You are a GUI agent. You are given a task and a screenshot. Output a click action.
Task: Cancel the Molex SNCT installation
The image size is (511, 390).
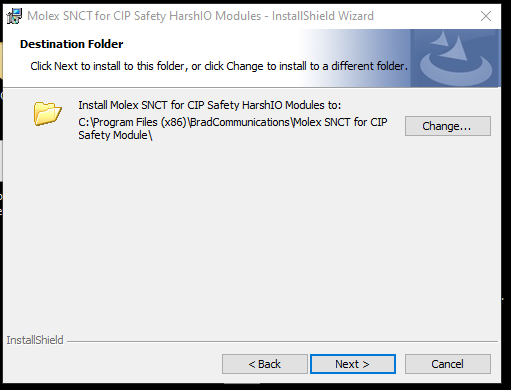coord(448,364)
